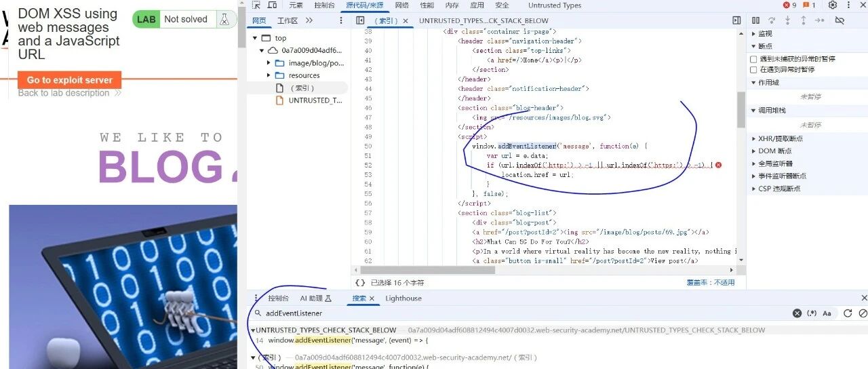Open the 性能 Performance tab
This screenshot has height=369, width=868.
click(x=427, y=5)
